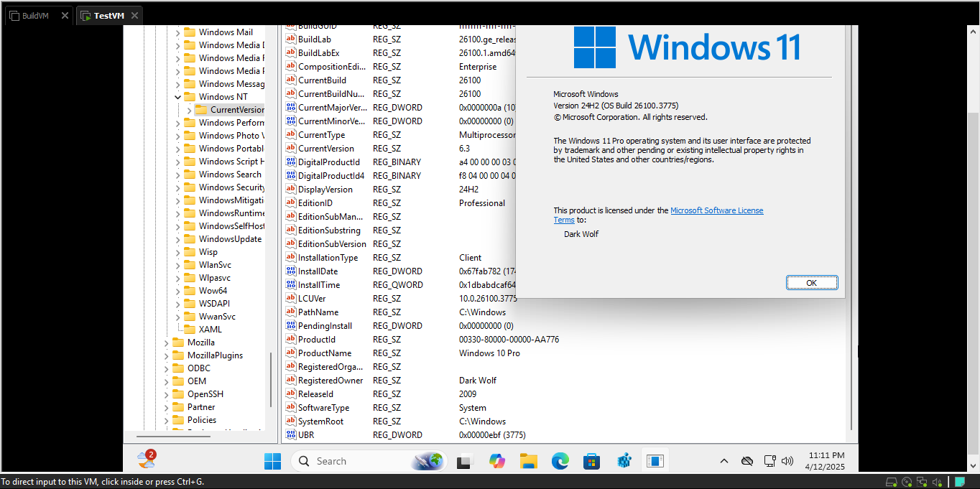Expand the Wow64 key
980x489 pixels.
pyautogui.click(x=178, y=291)
